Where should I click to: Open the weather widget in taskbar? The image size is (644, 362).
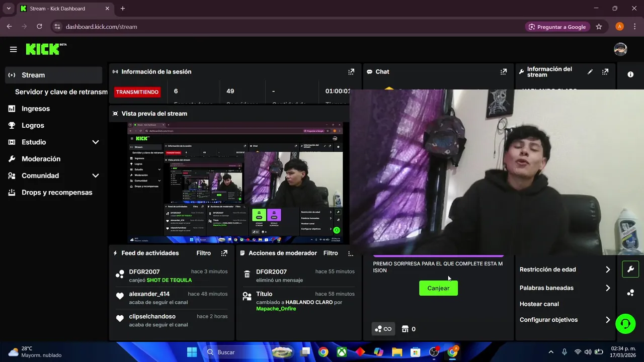[35, 352]
